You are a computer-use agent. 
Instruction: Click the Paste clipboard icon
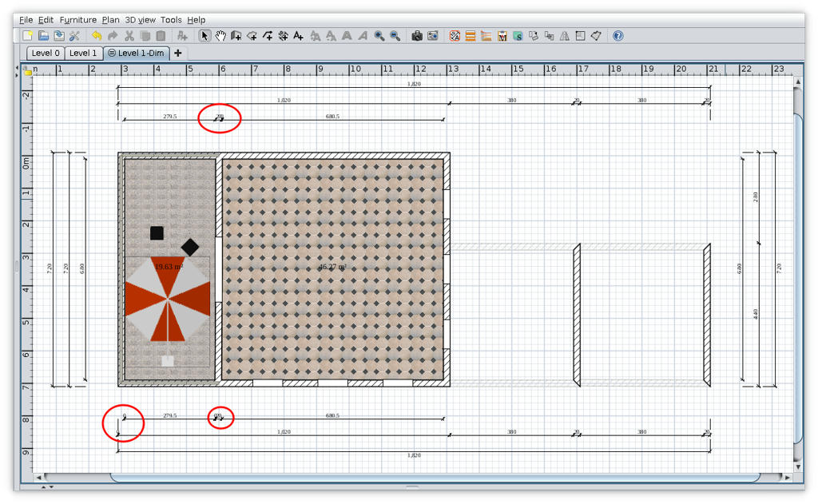[161, 36]
